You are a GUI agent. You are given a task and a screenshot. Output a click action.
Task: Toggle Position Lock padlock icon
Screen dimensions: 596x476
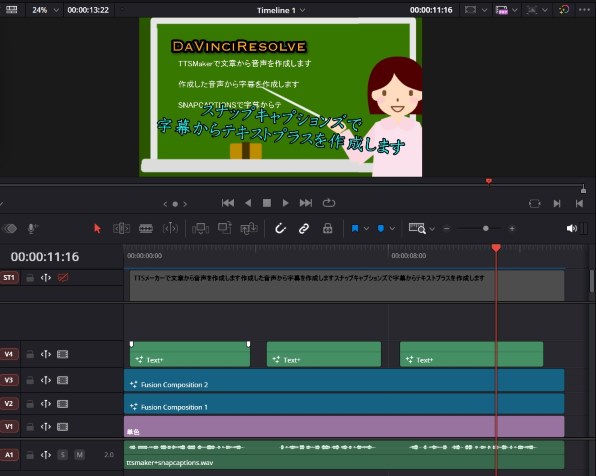(x=327, y=228)
